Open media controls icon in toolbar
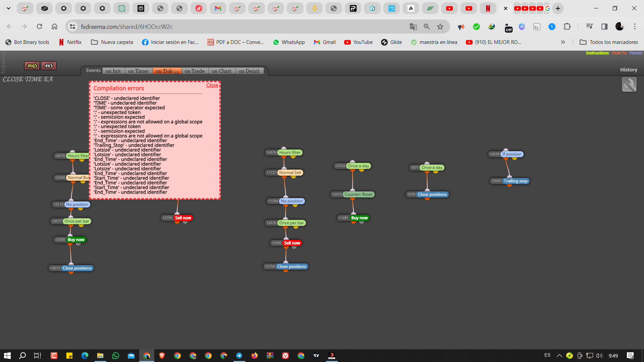Viewport: 644px width, 362px height. click(x=589, y=26)
